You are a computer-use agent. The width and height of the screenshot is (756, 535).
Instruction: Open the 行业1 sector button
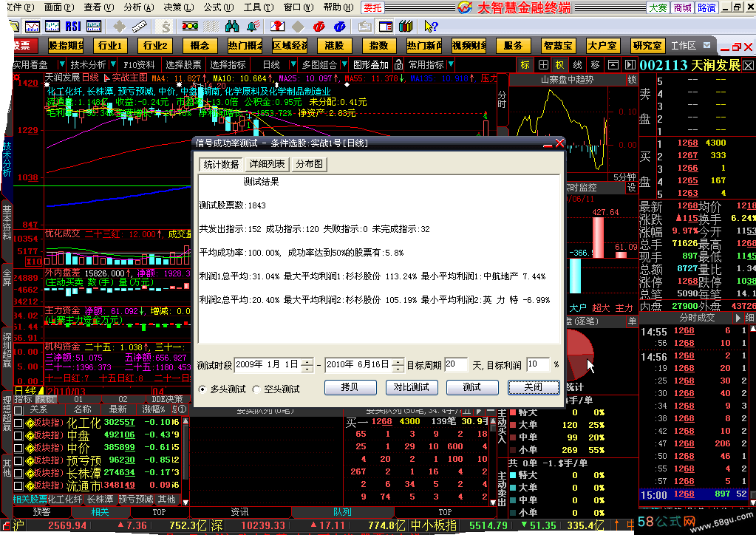point(110,46)
